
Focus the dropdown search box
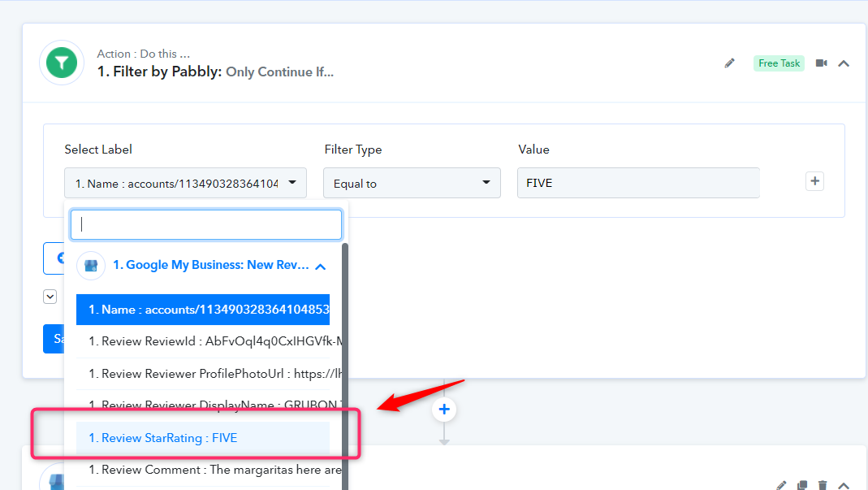click(x=206, y=224)
